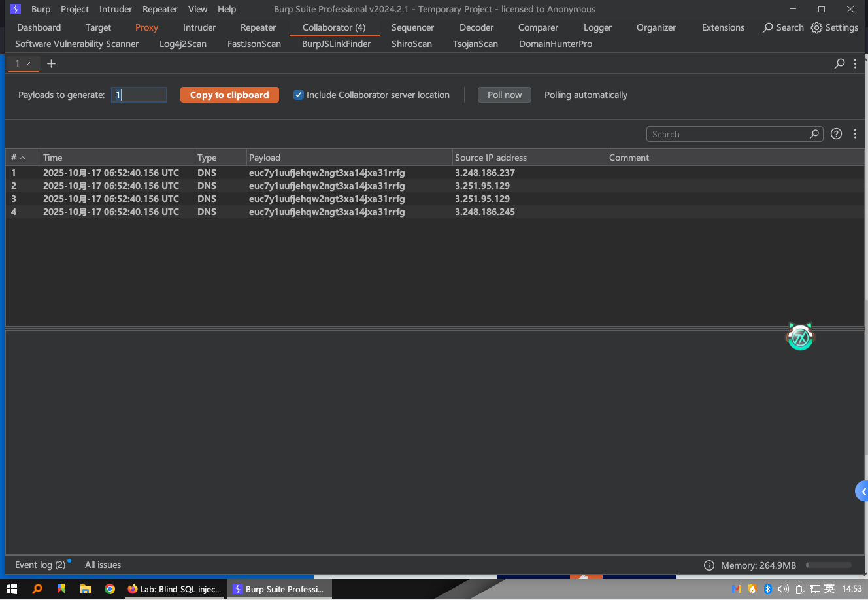
Task: Open the Event log (2) panel
Action: click(41, 565)
